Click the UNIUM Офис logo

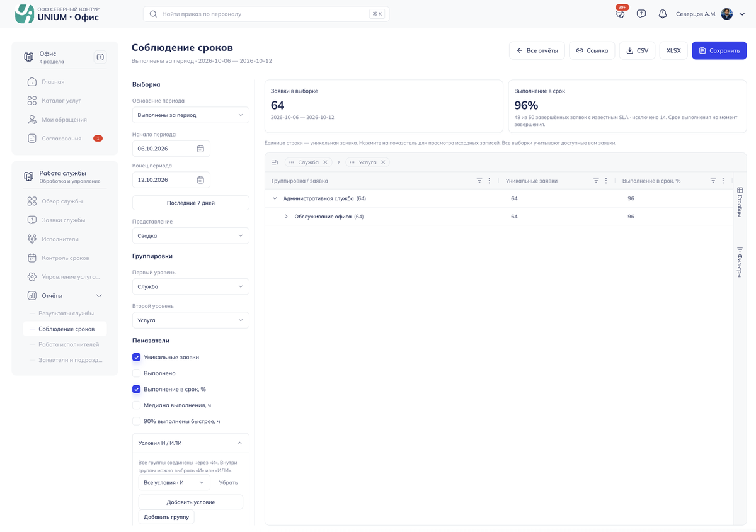click(x=57, y=14)
